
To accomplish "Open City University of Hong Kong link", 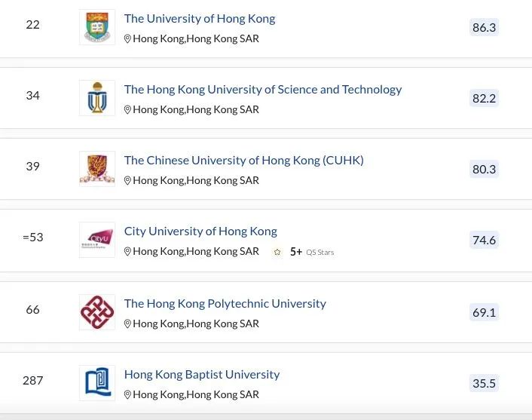I will [x=200, y=231].
